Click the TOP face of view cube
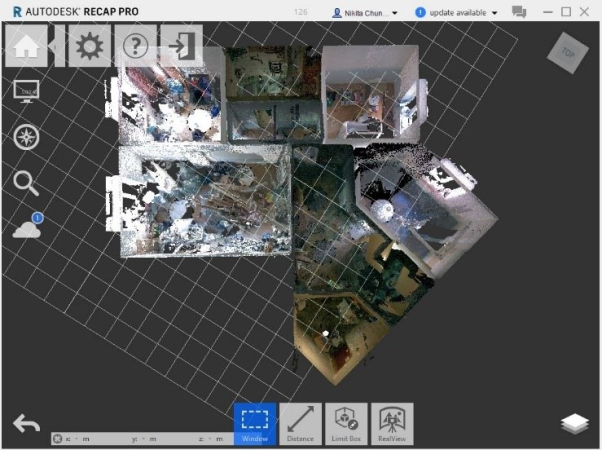The width and height of the screenshot is (602, 450). pyautogui.click(x=568, y=52)
